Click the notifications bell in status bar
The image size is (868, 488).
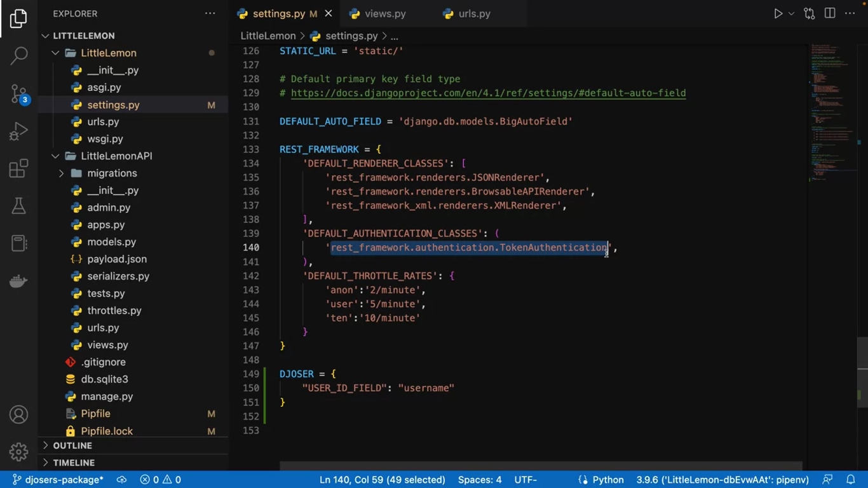[x=851, y=480]
